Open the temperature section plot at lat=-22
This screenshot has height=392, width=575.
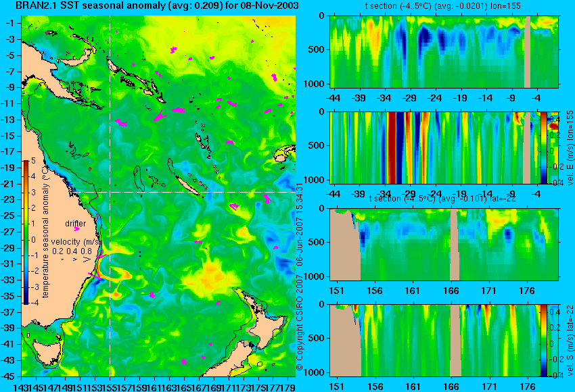[x=444, y=245]
